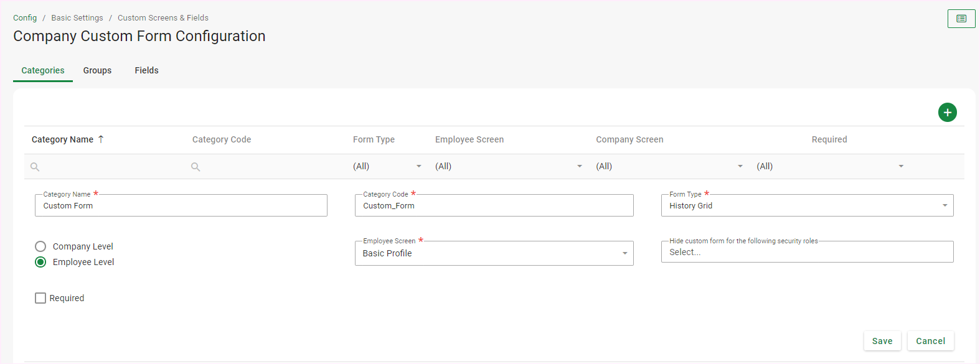Tick the Required checkbox
The height and width of the screenshot is (364, 980).
40,298
